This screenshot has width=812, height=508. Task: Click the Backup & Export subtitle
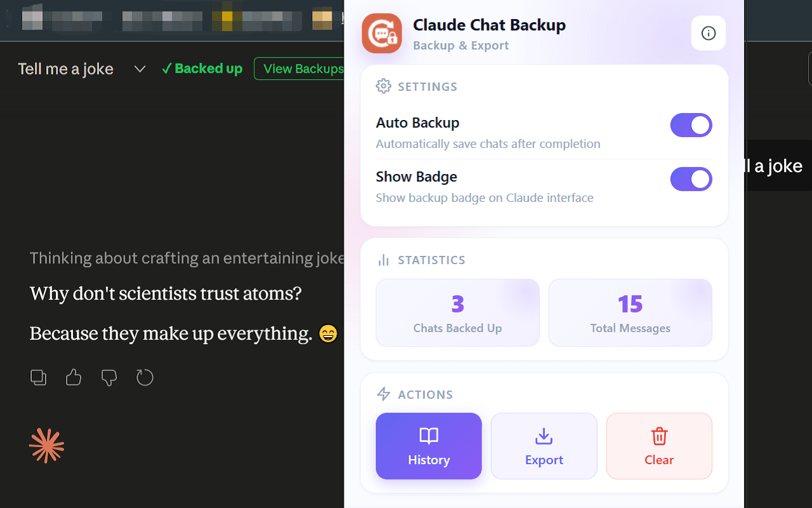click(x=461, y=46)
